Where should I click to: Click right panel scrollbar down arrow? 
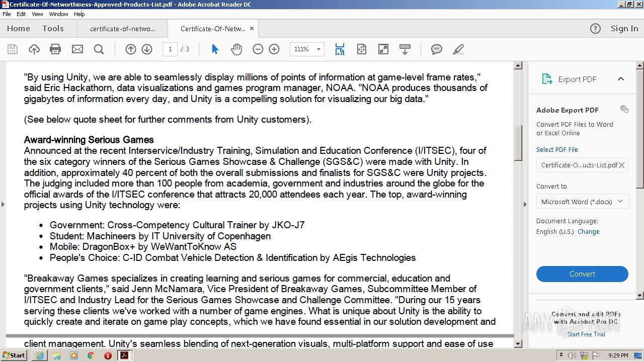[x=640, y=296]
